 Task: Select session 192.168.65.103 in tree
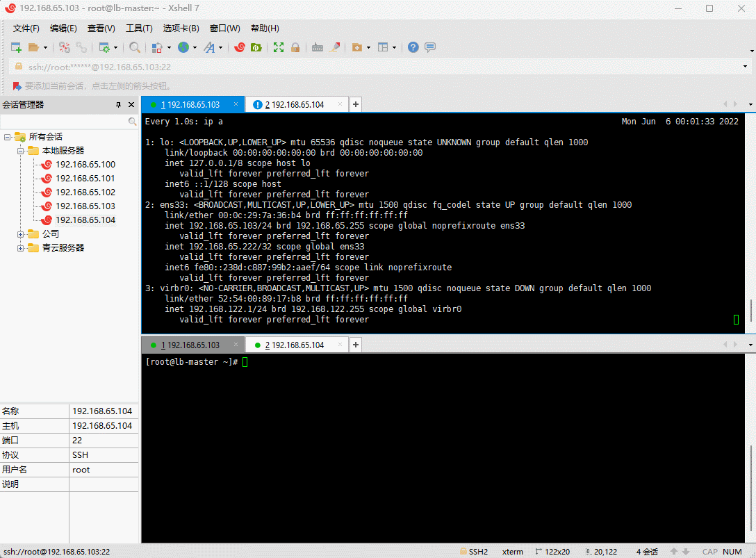pyautogui.click(x=85, y=206)
